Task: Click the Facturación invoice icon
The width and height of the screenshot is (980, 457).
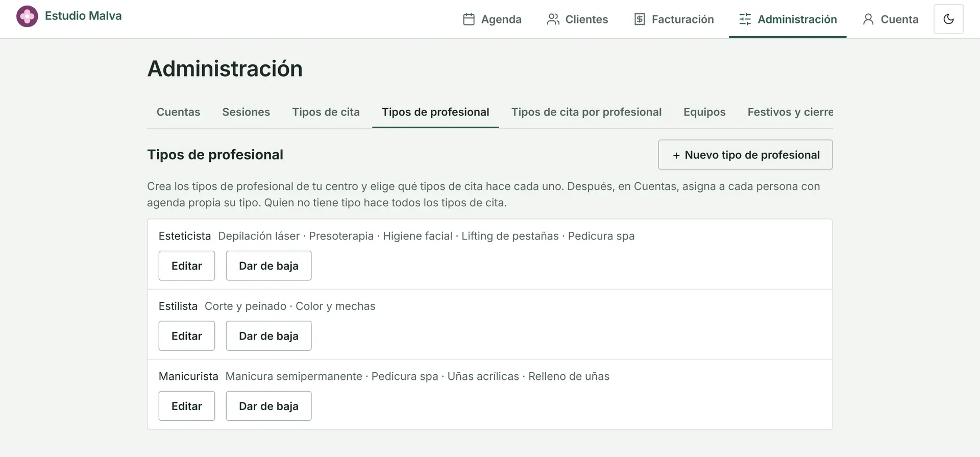Action: [640, 19]
